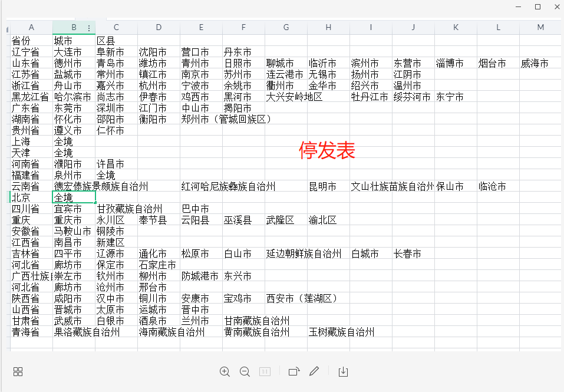
Task: Save image with the download icon
Action: click(344, 371)
